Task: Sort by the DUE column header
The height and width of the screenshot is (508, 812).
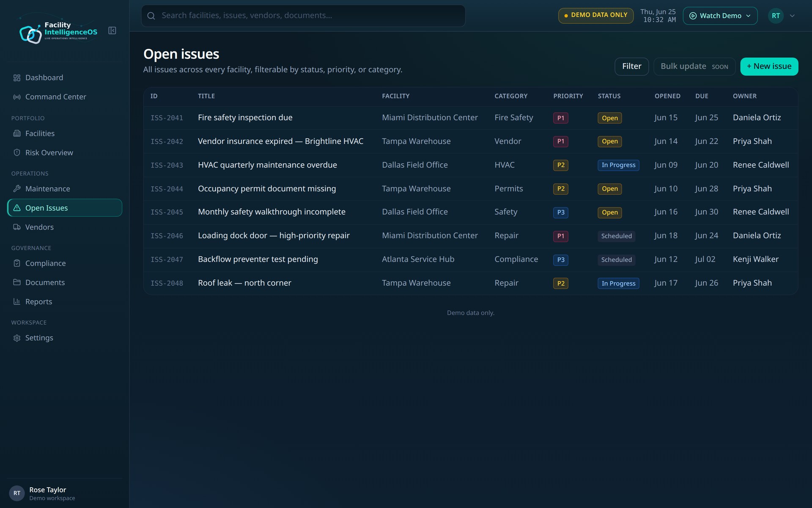Action: coord(702,96)
